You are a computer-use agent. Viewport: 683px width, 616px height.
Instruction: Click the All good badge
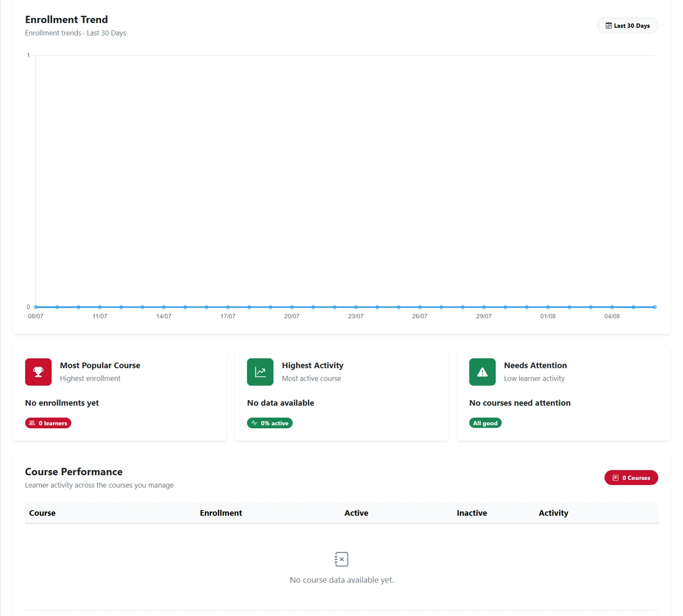click(485, 423)
